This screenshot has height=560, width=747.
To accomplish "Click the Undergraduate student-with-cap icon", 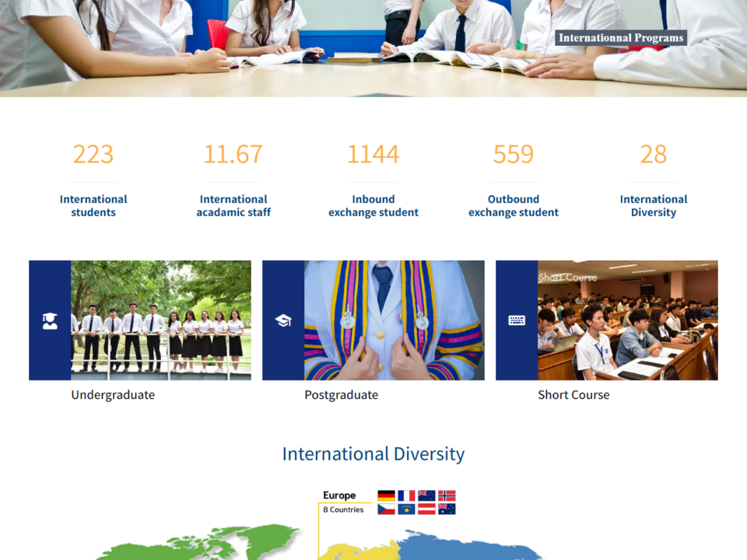I will (50, 321).
